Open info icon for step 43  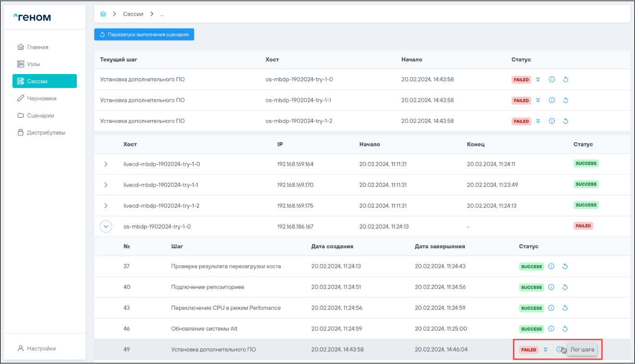pyautogui.click(x=551, y=308)
